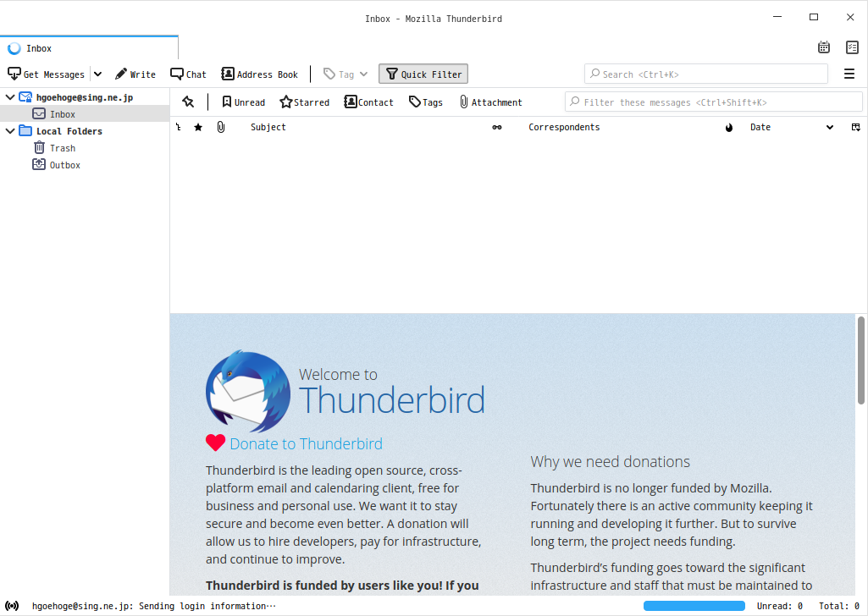Click the Get Messages download icon
This screenshot has height=616, width=868.
(x=14, y=74)
